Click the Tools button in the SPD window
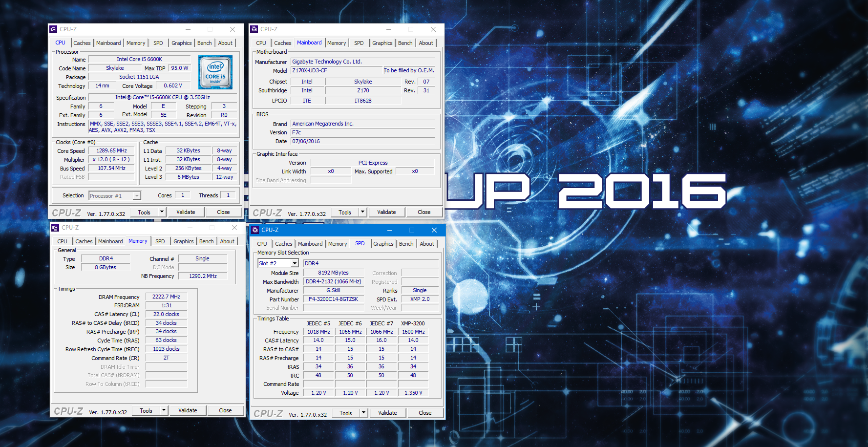This screenshot has height=447, width=868. pyautogui.click(x=346, y=413)
